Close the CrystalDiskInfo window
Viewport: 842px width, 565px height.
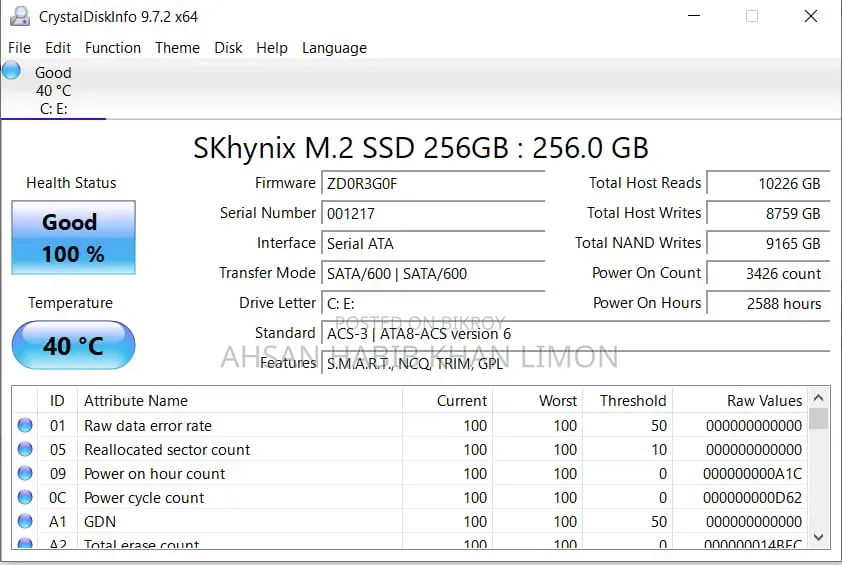point(811,16)
